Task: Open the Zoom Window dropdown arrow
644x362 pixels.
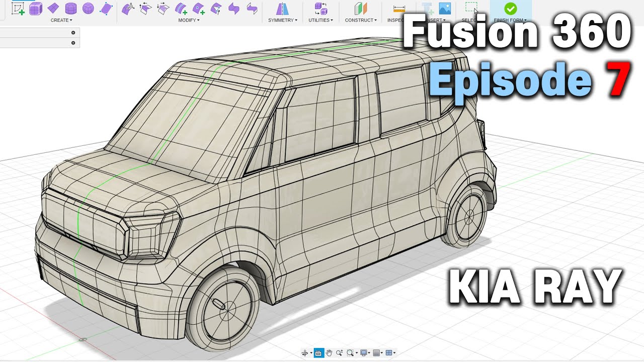Action: coord(356,353)
